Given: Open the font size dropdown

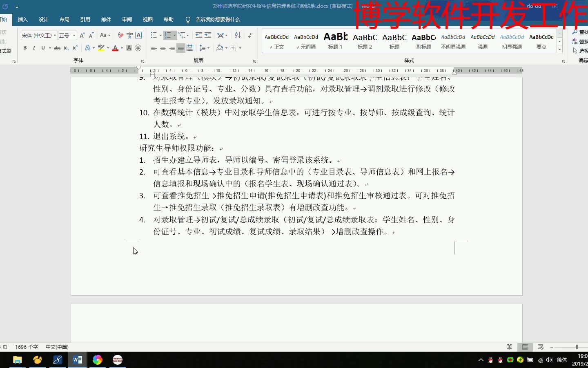Looking at the screenshot, I should [x=73, y=35].
